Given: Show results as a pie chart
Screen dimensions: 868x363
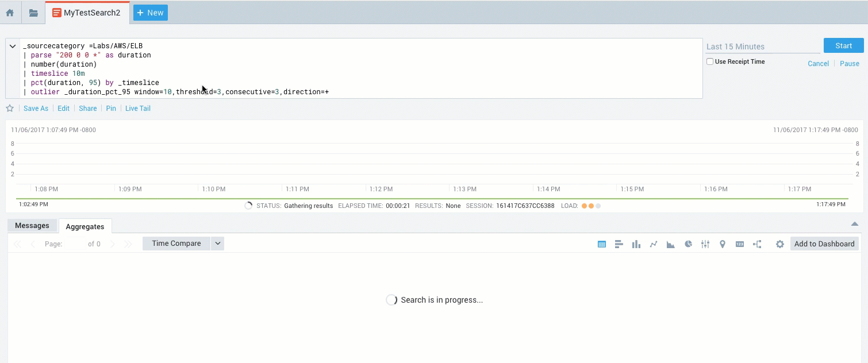Looking at the screenshot, I should [688, 244].
